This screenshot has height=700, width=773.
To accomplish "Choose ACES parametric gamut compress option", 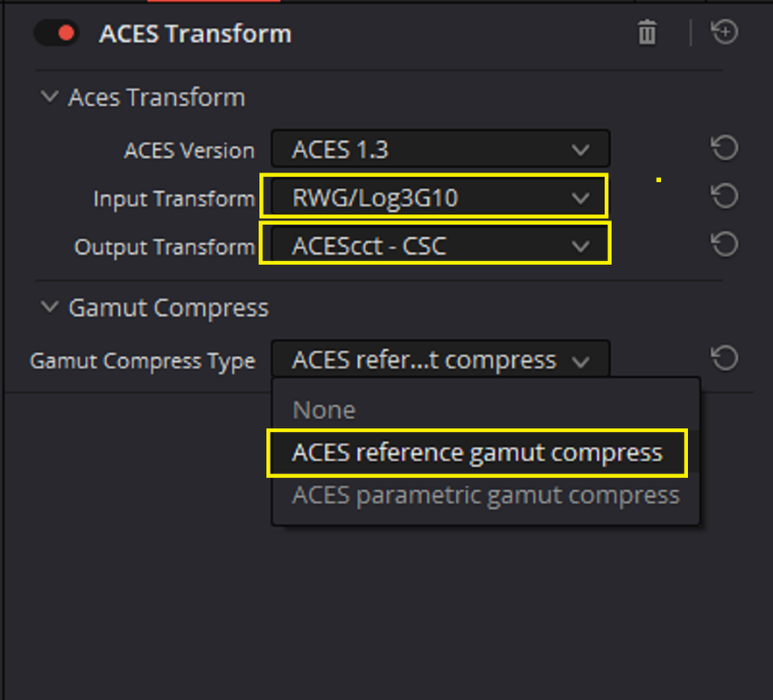I will pos(486,495).
